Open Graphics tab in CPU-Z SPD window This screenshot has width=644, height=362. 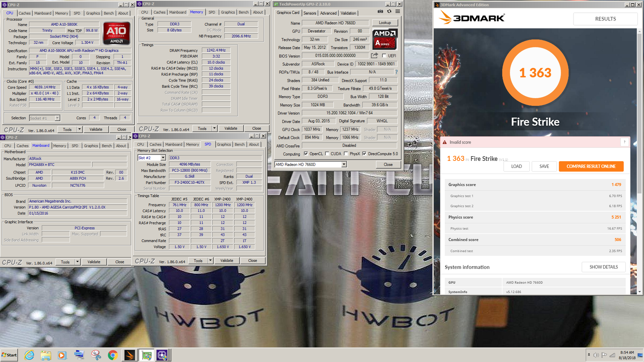pos(224,144)
